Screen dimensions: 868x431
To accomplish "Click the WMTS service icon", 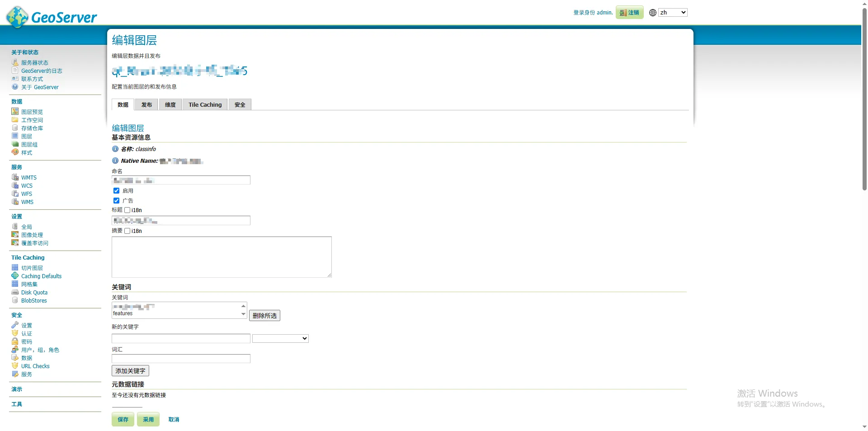I will 15,177.
